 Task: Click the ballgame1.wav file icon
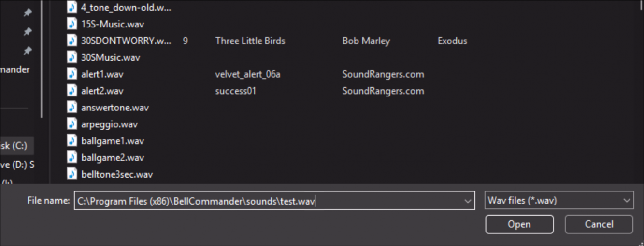[x=72, y=141]
